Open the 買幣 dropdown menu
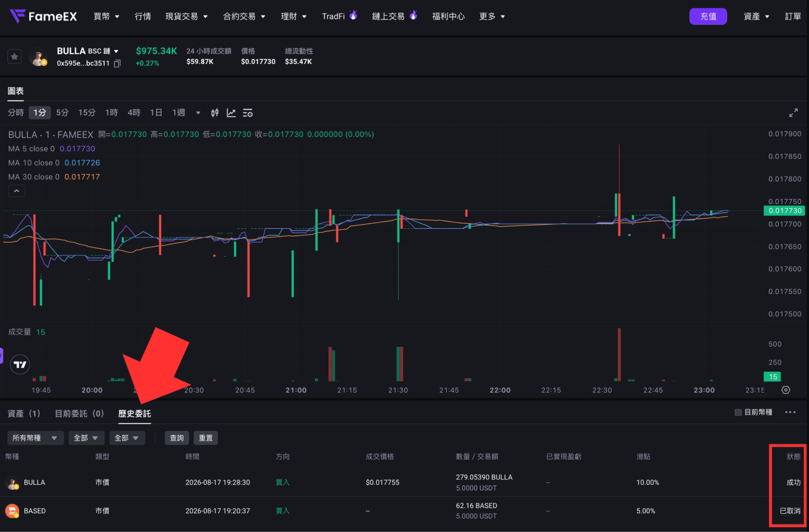This screenshot has height=532, width=809. coord(106,17)
